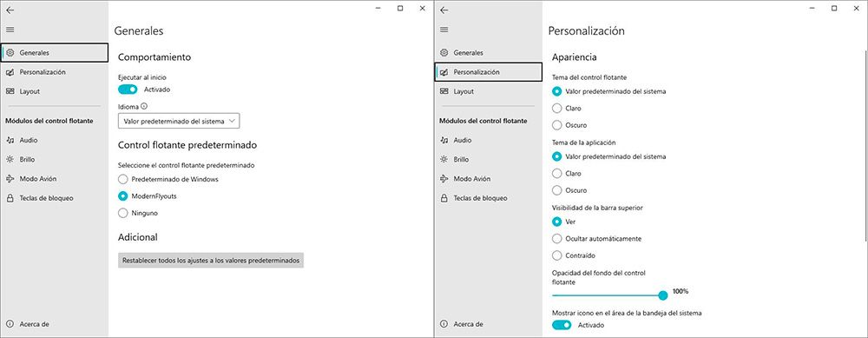Click Acerca de info icon in left window
Image resolution: width=868 pixels, height=338 pixels.
[10, 324]
